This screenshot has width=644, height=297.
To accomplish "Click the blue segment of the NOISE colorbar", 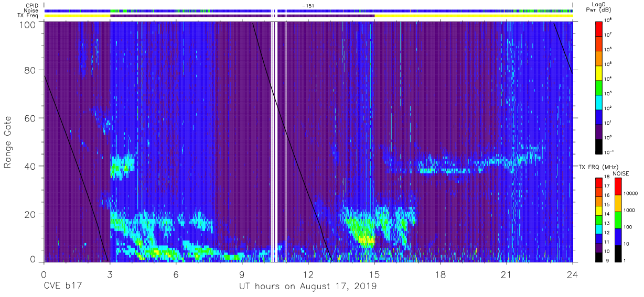I will (617, 236).
